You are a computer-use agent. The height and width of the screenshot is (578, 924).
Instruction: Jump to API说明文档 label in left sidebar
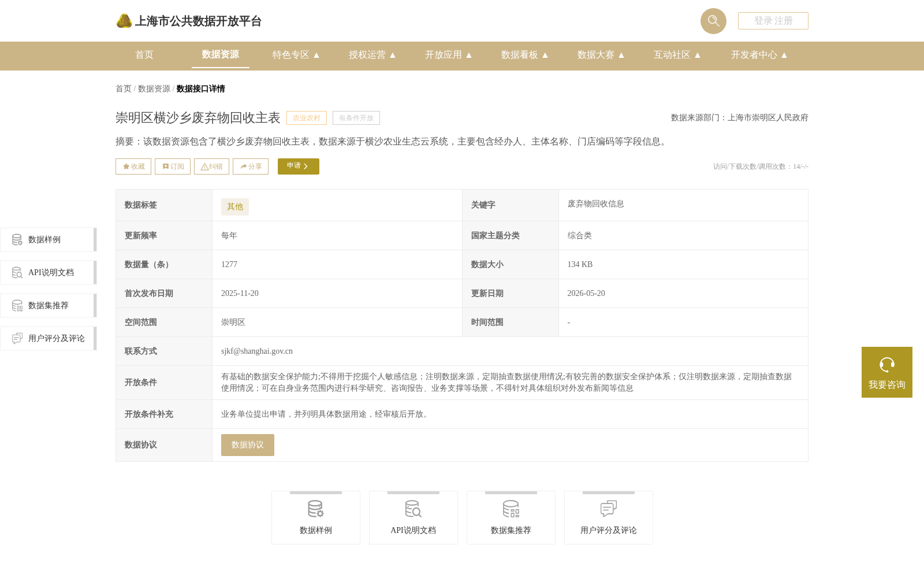click(51, 273)
